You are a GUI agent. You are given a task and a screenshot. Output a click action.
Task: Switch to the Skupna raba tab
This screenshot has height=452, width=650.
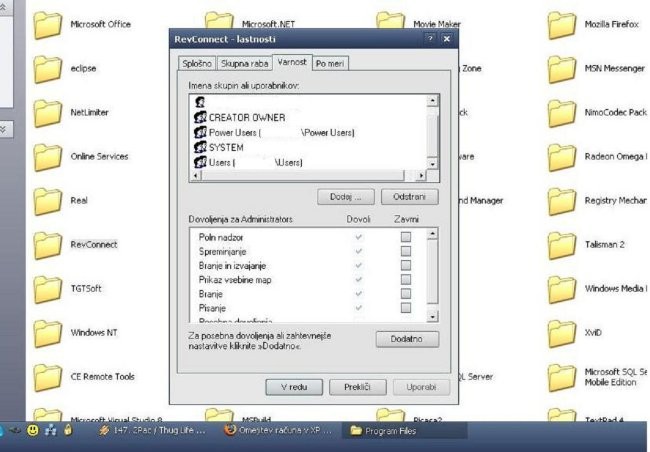pos(245,63)
